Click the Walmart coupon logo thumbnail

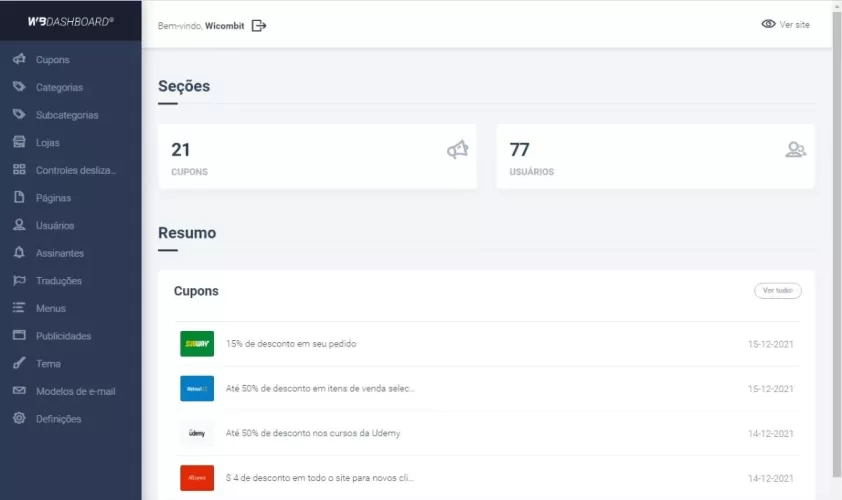click(x=197, y=389)
